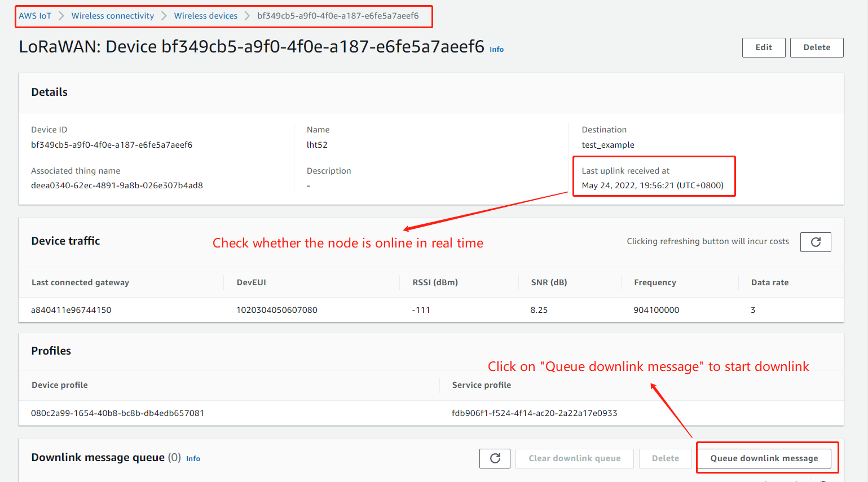
Task: Select device profile ID 080c2a99-1654-40b8-bc8b-db4edb657081
Action: coord(118,413)
